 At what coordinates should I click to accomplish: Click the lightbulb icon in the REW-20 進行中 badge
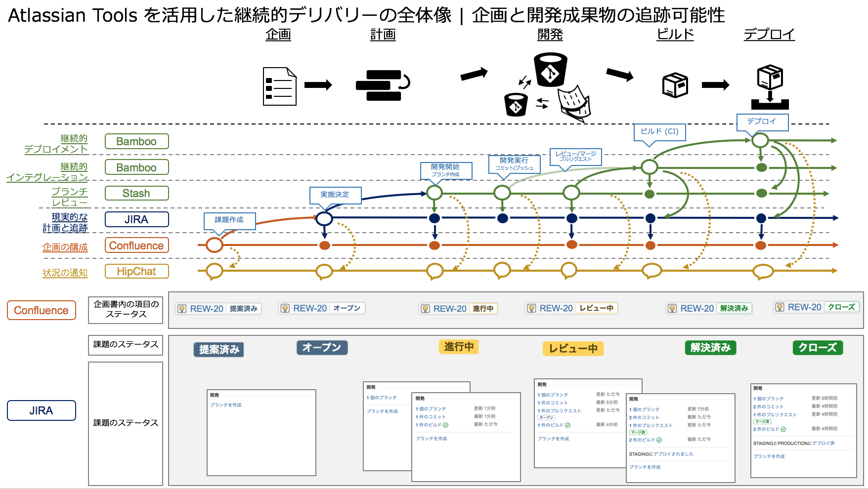tap(425, 309)
